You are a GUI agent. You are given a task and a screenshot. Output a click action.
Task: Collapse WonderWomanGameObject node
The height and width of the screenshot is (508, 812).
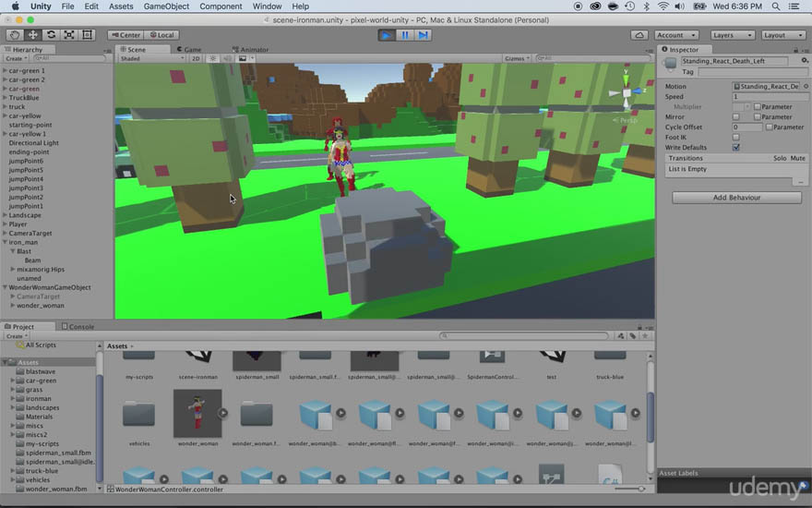pos(5,287)
